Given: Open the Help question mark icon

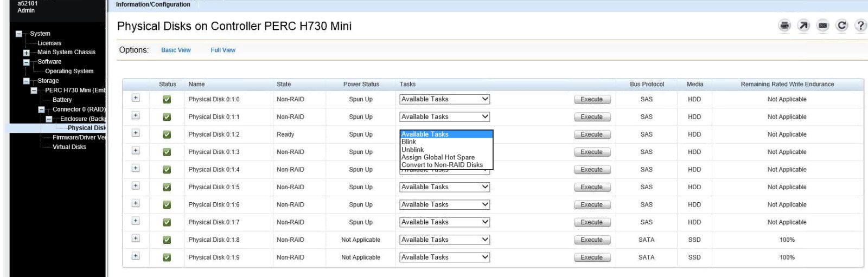Looking at the screenshot, I should click(x=860, y=25).
